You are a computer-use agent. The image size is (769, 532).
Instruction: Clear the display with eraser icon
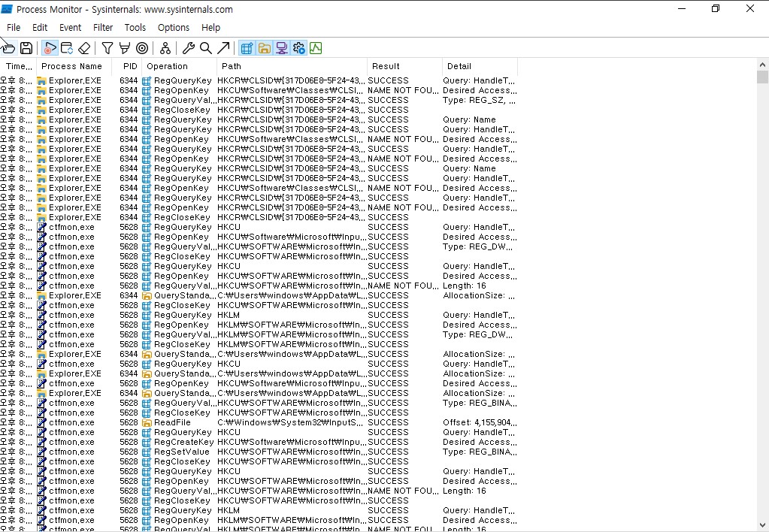coord(84,48)
